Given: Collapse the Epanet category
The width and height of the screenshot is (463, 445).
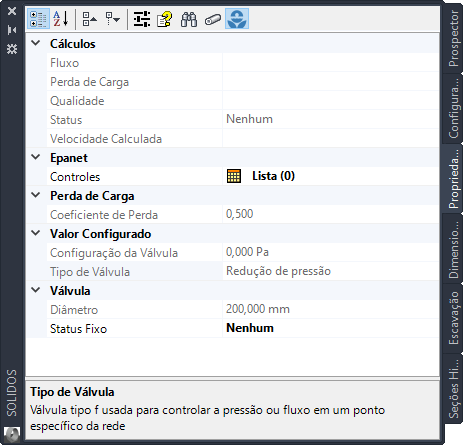Looking at the screenshot, I should [x=36, y=157].
